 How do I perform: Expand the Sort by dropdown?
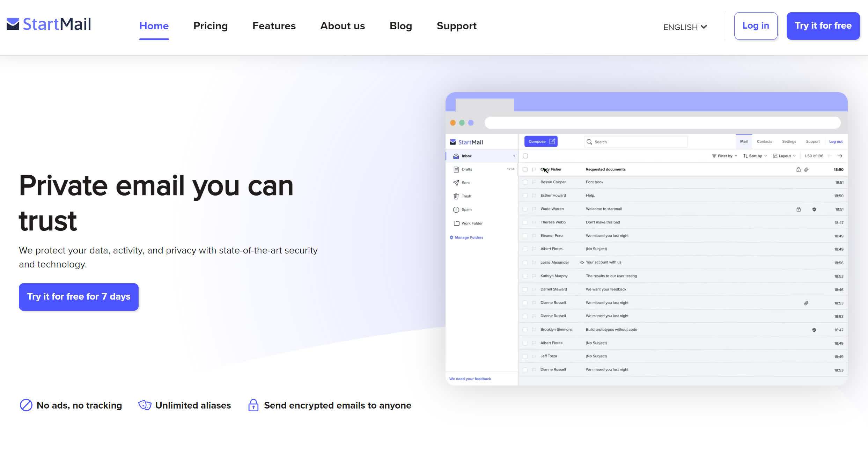point(755,156)
